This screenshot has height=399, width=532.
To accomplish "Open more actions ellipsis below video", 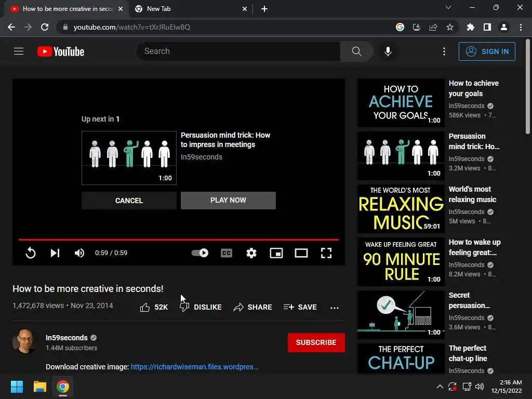I will pos(335,308).
